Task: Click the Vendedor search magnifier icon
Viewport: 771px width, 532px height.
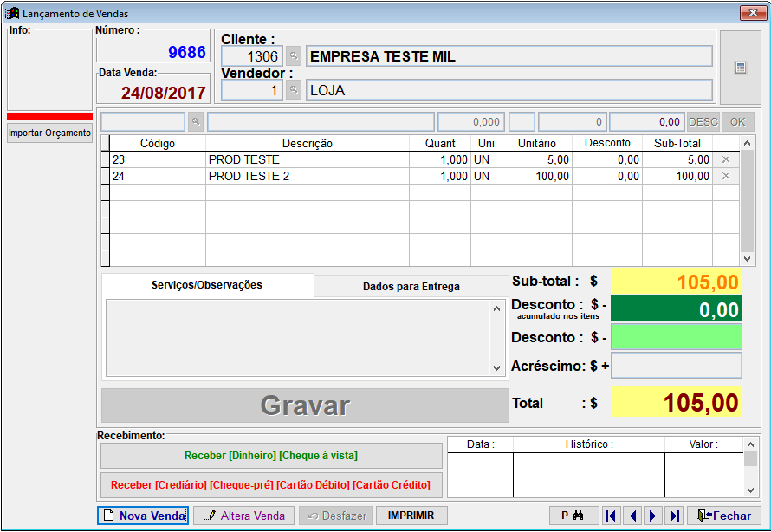Action: click(294, 90)
